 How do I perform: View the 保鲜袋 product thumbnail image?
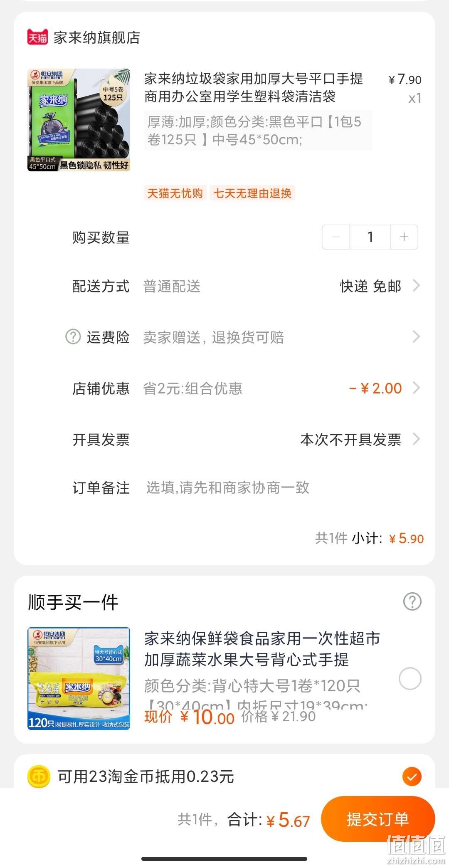[79, 678]
